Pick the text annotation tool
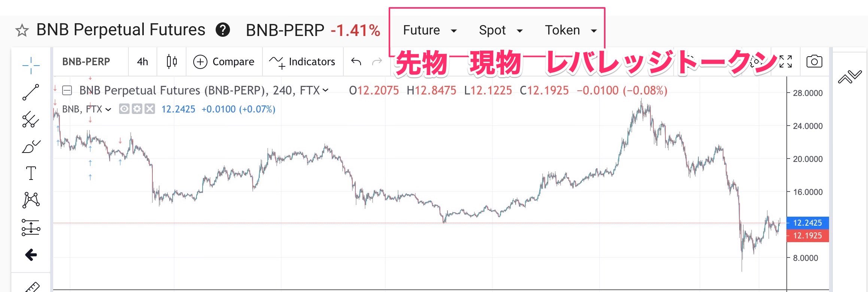This screenshot has width=868, height=292. (x=31, y=173)
